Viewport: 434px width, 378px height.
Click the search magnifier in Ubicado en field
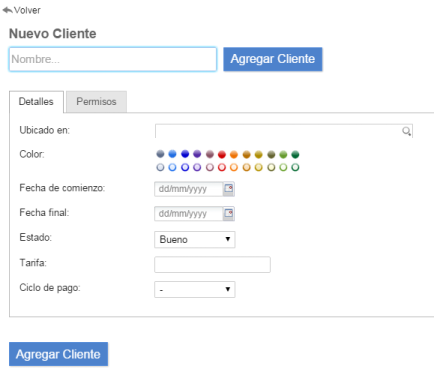point(406,131)
